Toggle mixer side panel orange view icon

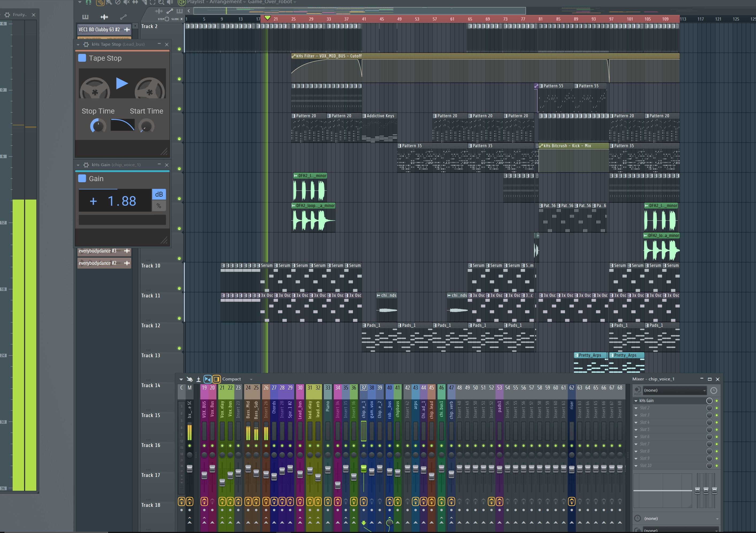tap(216, 379)
